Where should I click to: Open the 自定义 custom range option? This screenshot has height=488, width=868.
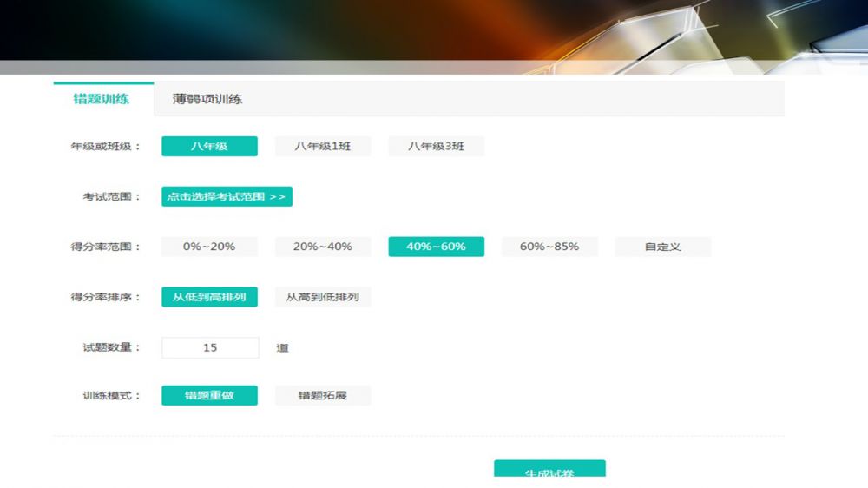pos(662,247)
